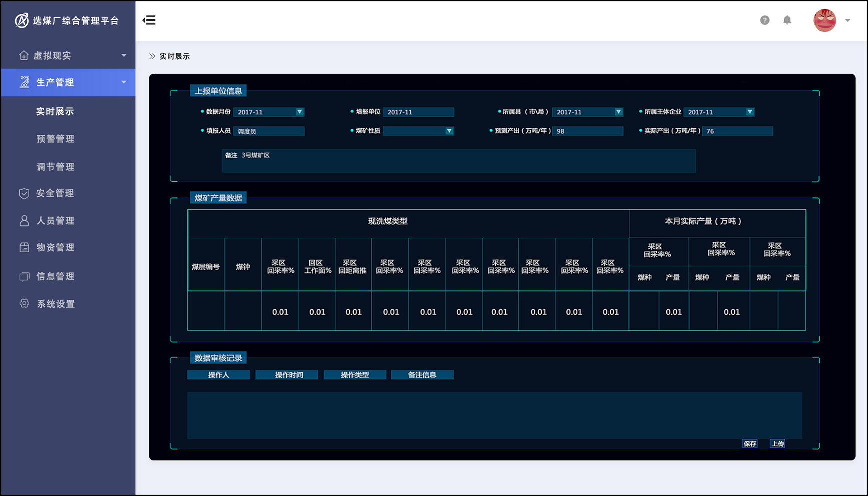The width and height of the screenshot is (868, 496).
Task: Open the 煤矿性质 dropdown
Action: coord(449,131)
